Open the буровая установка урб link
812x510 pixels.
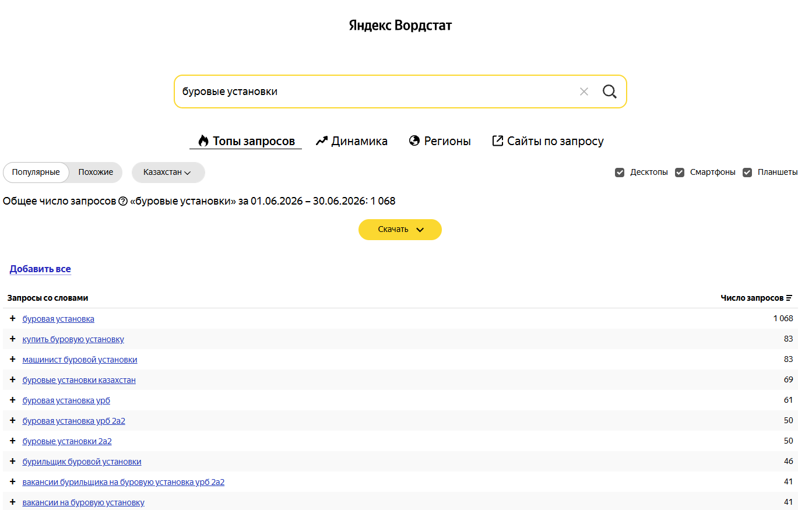tap(66, 400)
